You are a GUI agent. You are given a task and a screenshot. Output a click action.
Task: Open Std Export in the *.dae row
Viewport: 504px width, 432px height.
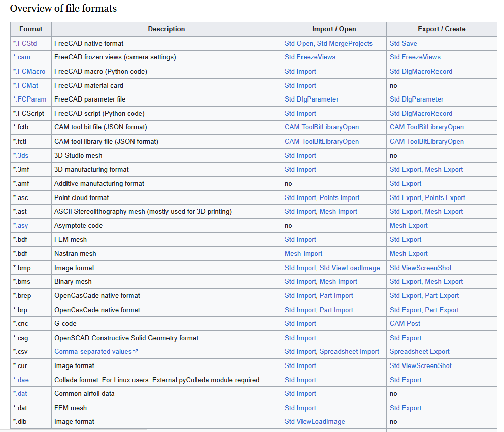point(406,380)
